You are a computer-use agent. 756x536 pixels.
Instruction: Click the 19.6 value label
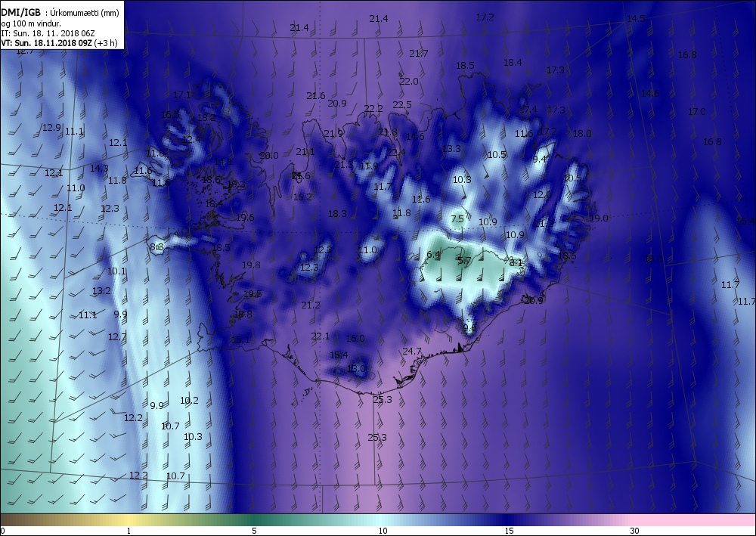[245, 218]
